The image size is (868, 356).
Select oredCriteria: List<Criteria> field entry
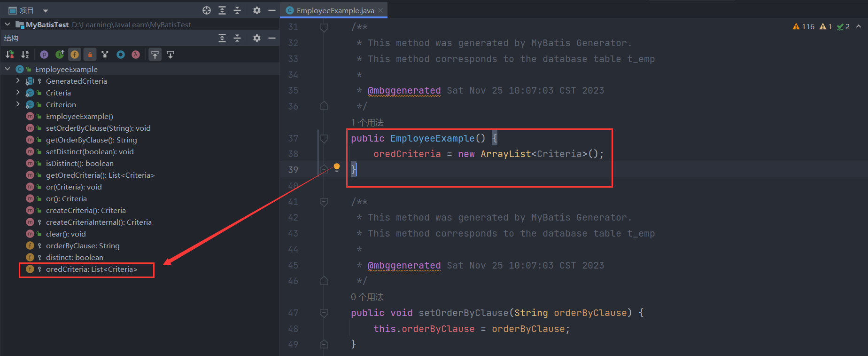coord(140,269)
